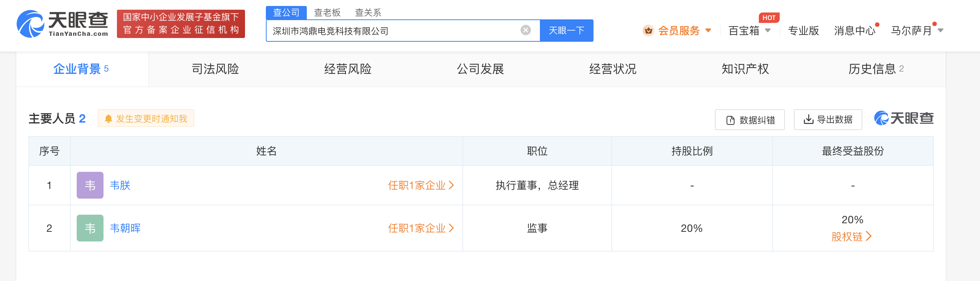Open the 专业版 link
The width and height of the screenshot is (980, 281).
click(x=803, y=31)
